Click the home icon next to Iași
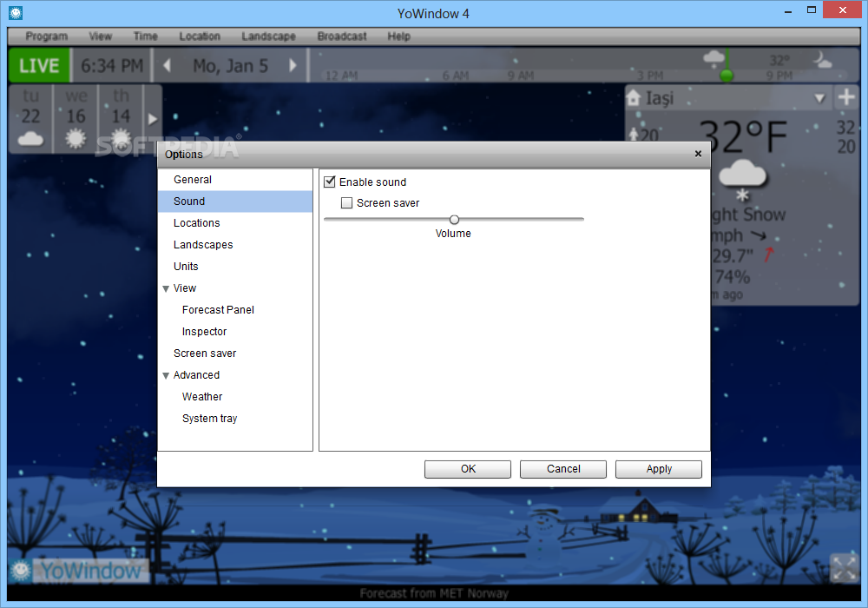The image size is (868, 608). tap(634, 98)
